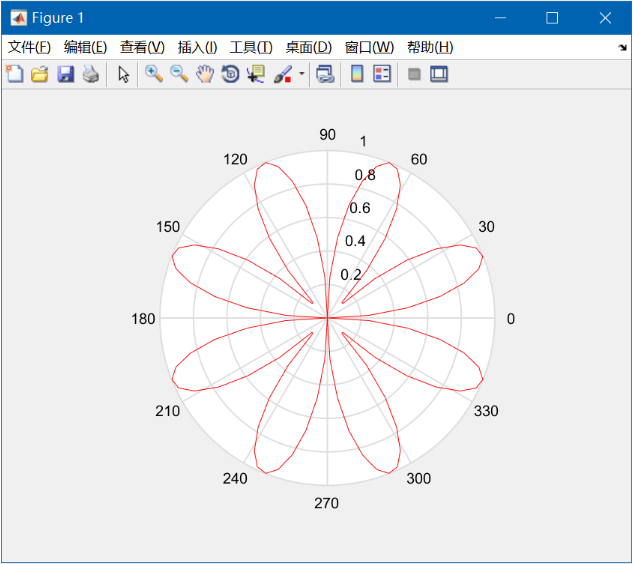Viewport: 633px width, 564px height.
Task: Click the center origin of the polar plot
Action: 327,318
